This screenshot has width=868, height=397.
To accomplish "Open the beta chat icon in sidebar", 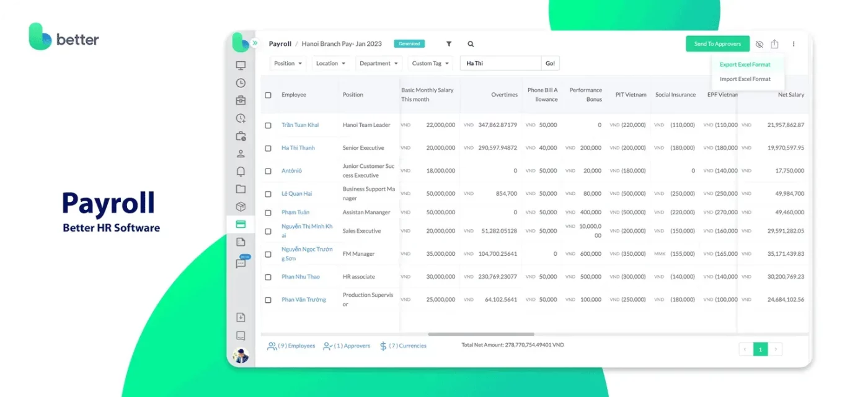I will click(x=241, y=263).
